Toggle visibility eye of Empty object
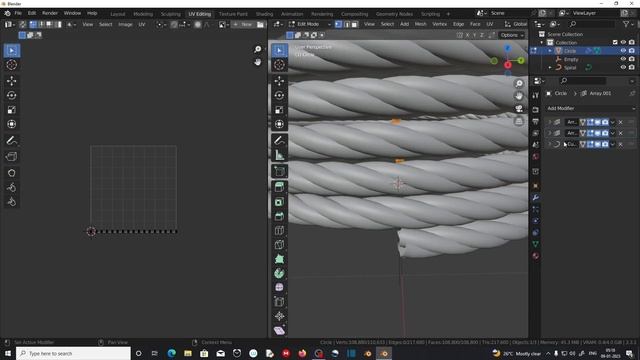Image resolution: width=640 pixels, height=360 pixels. pos(623,59)
